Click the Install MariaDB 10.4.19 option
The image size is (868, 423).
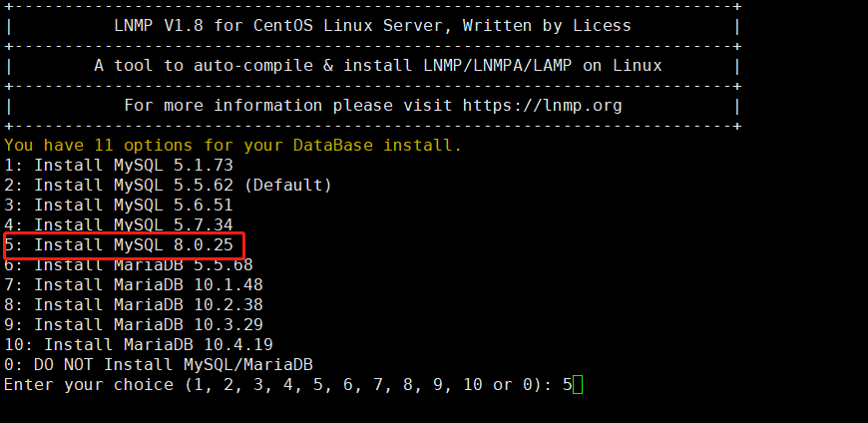tap(138, 344)
